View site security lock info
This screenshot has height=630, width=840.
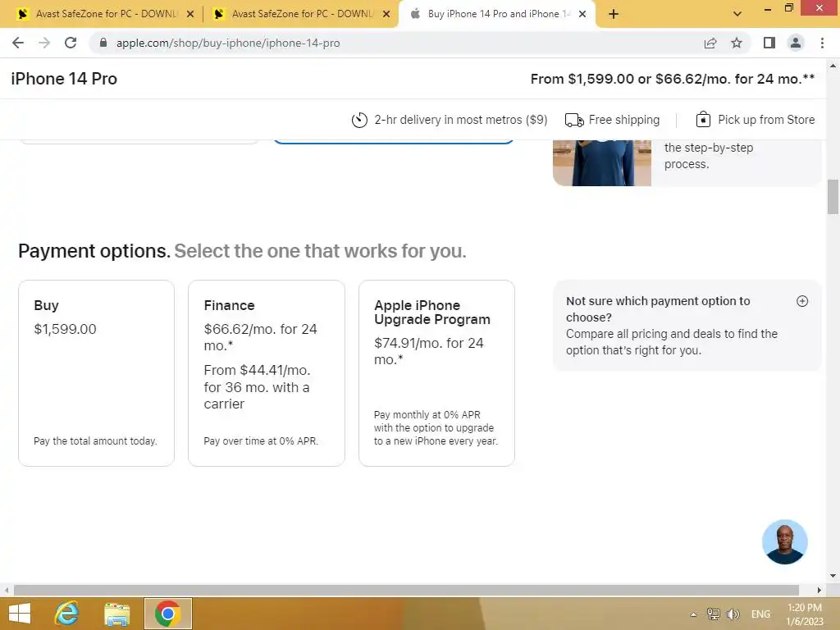pos(103,43)
